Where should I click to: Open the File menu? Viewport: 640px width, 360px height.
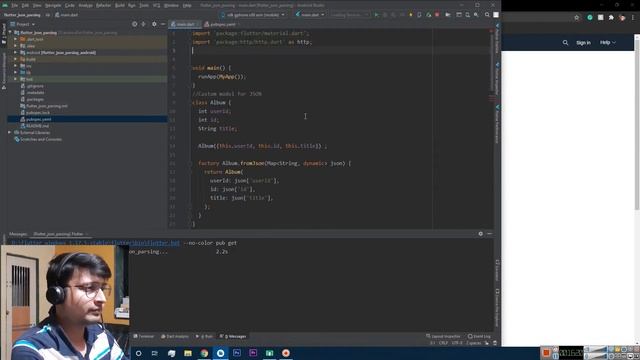15,5
